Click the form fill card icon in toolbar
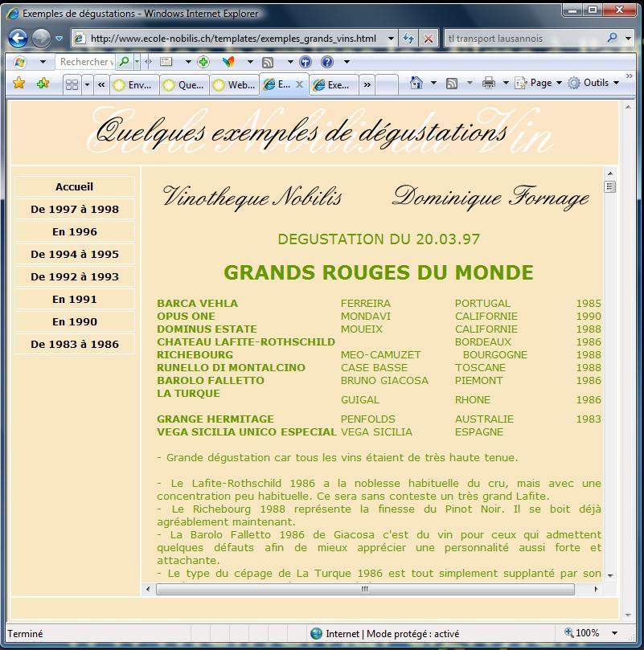This screenshot has height=650, width=644. pyautogui.click(x=166, y=62)
